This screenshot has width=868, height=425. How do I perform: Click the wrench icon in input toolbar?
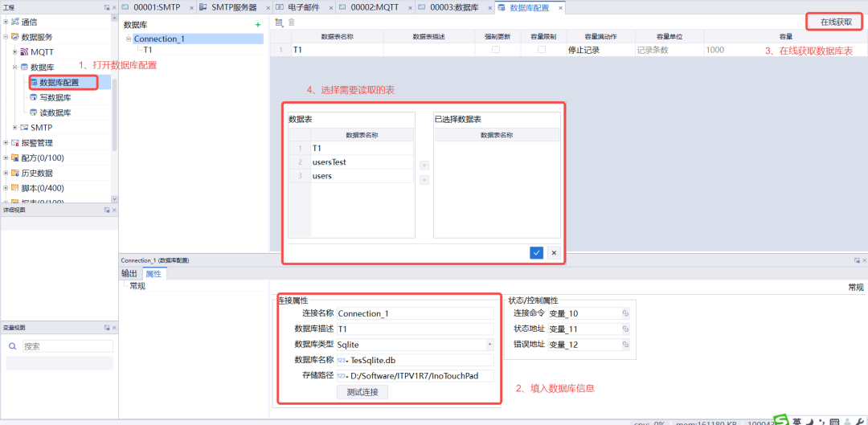860,423
